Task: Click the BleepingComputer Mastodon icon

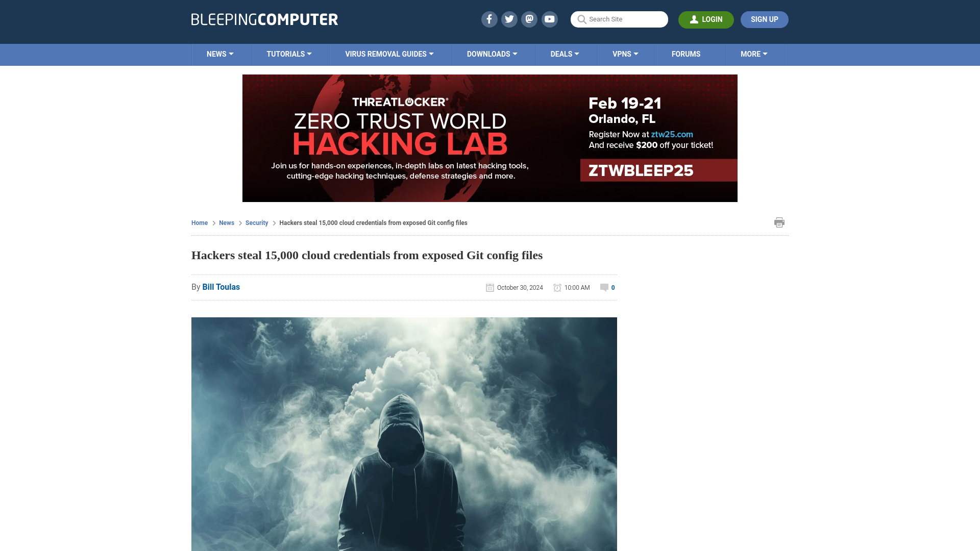Action: coord(530,19)
